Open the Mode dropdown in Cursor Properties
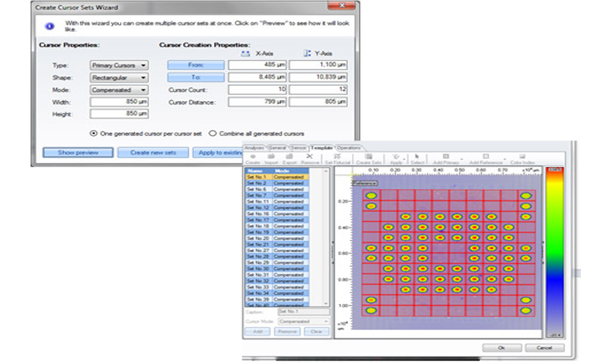Screen dimensions: 614x364 pyautogui.click(x=119, y=90)
